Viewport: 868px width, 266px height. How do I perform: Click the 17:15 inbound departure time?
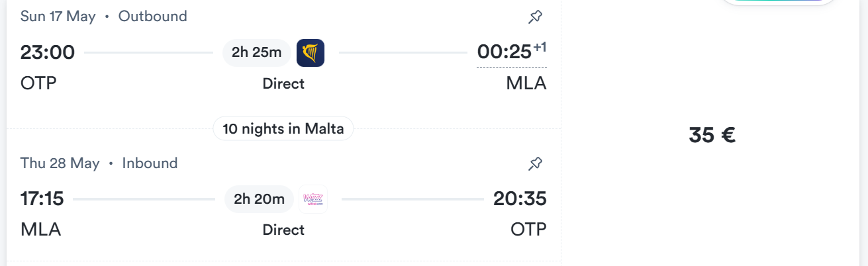click(42, 199)
